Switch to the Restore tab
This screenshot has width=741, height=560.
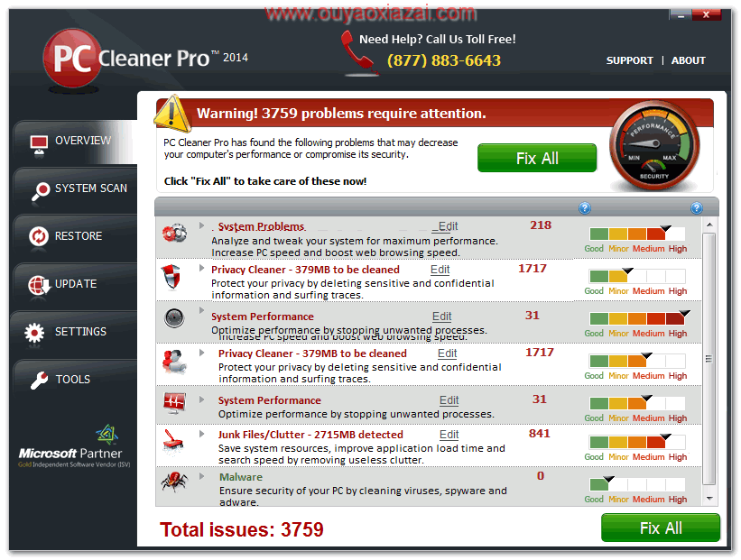(76, 236)
